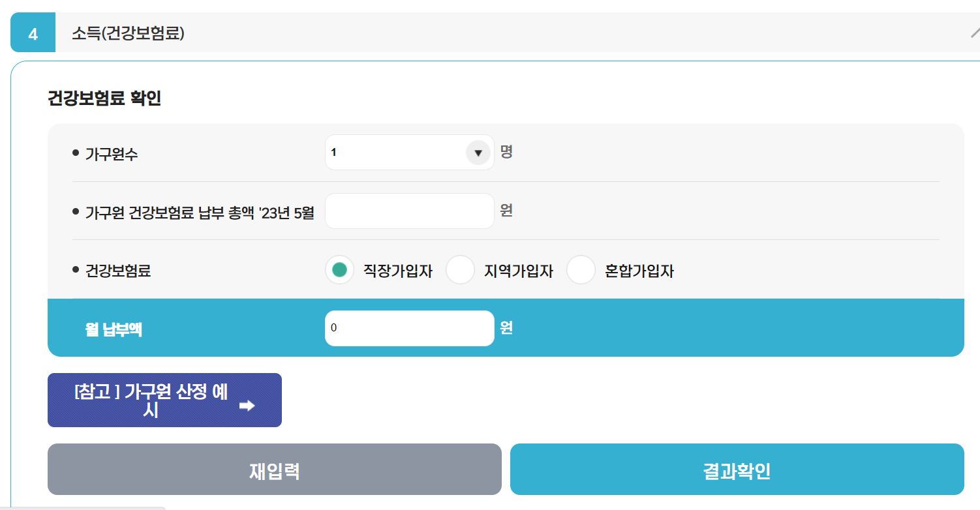Select value 1 in the household member combo box
Viewport: 980px width, 510px height.
(x=409, y=152)
